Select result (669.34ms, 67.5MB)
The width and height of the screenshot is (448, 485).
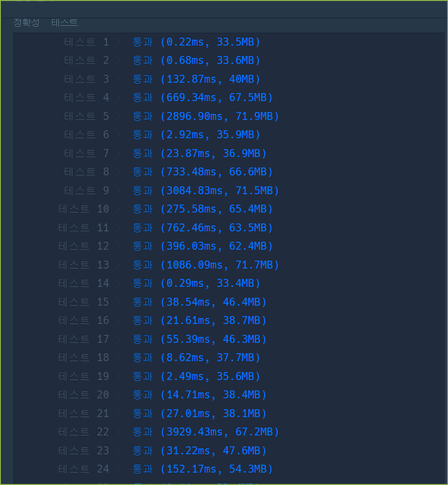coord(217,98)
